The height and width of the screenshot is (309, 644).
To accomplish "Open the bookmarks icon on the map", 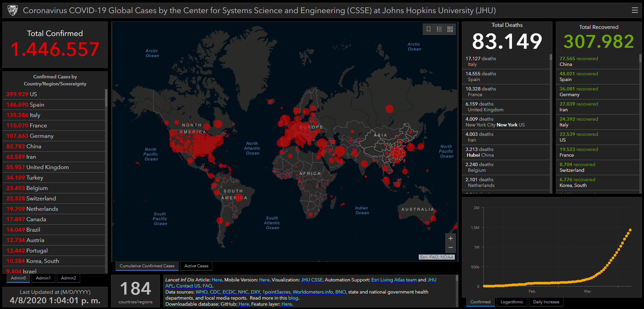I will 429,29.
